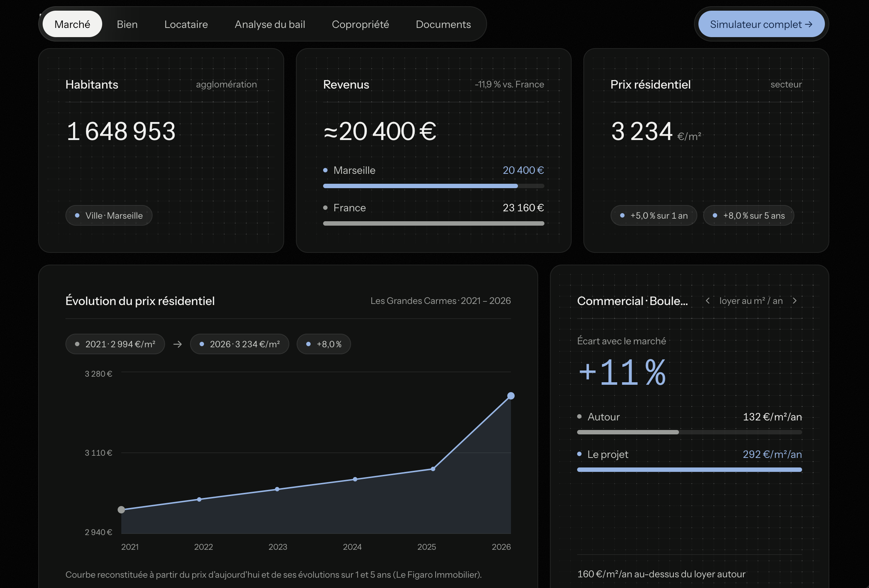Click '160 €/m²/an au-dessus du loyer autour' text

click(661, 574)
